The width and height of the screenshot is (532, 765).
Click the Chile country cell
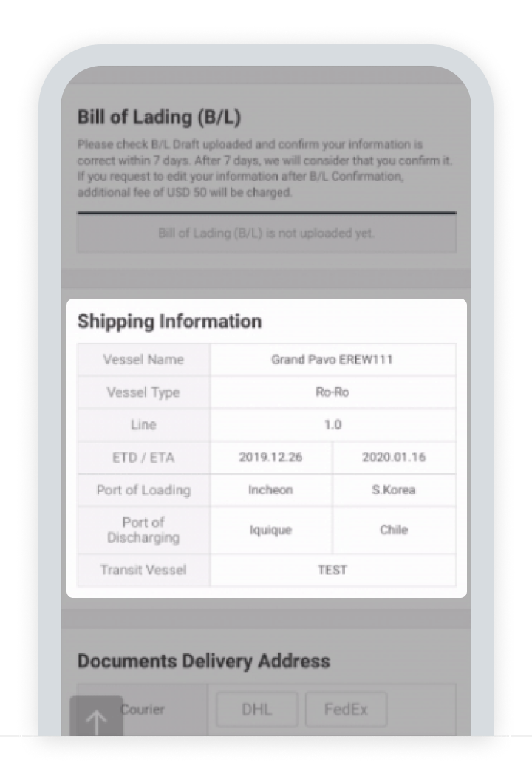pos(394,530)
